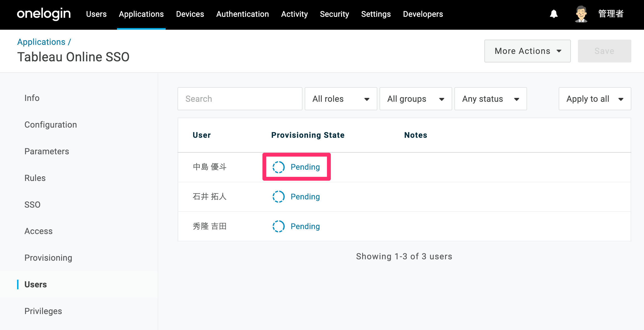
Task: Click pending status icon for 中島 優斗
Action: pyautogui.click(x=279, y=167)
